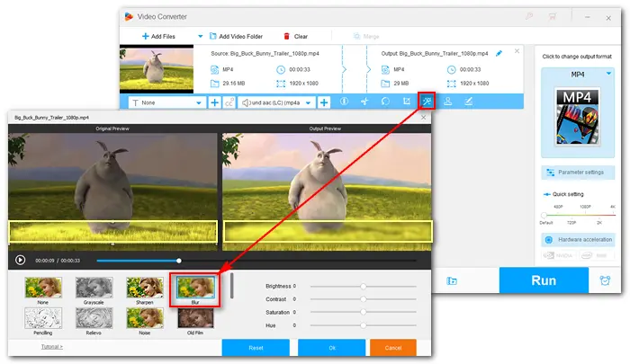630x364 pixels.
Task: Open the video info icon in toolbar
Action: (345, 102)
